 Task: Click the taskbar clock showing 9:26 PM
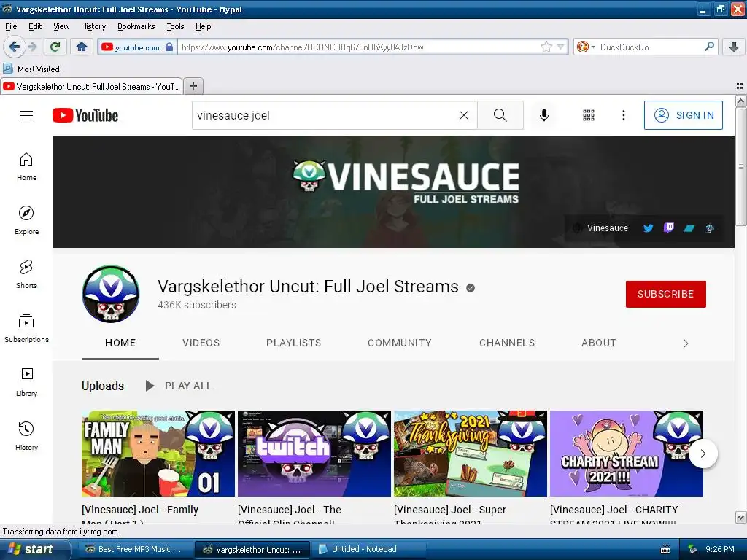click(719, 549)
